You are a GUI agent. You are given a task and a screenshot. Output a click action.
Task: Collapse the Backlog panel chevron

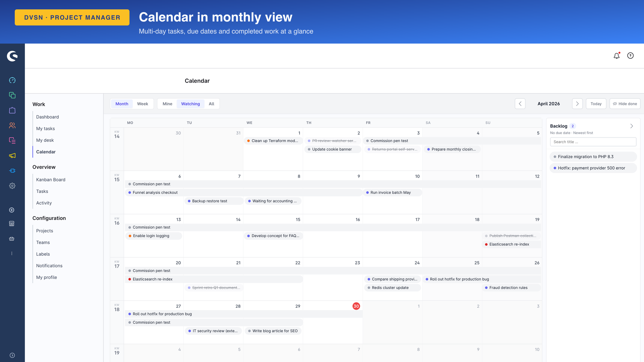tap(632, 126)
